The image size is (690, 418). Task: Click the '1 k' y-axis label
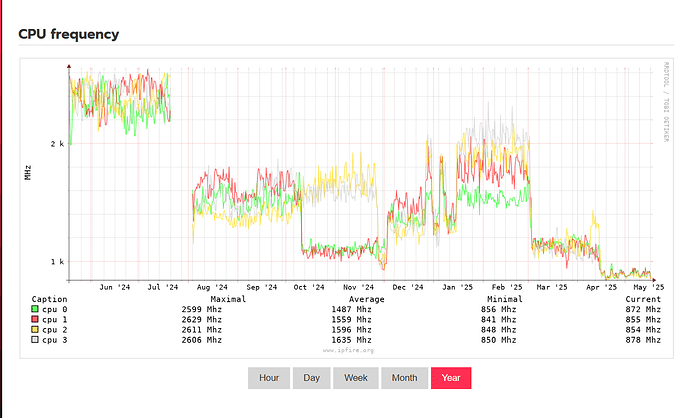coord(57,262)
